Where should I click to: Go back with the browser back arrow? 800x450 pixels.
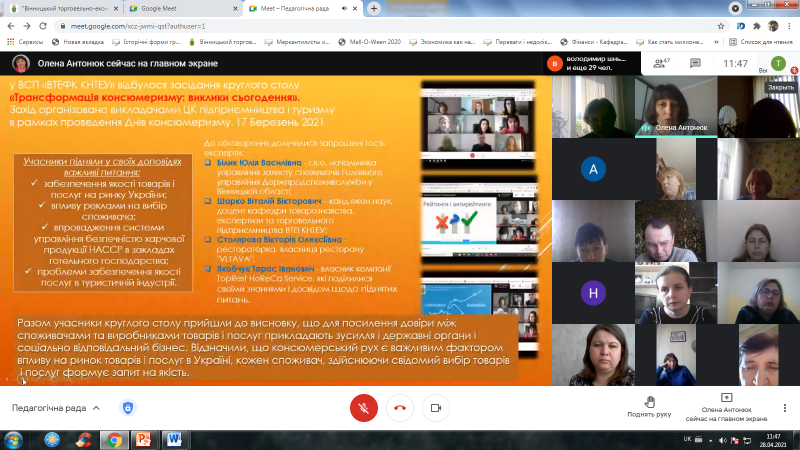click(11, 26)
